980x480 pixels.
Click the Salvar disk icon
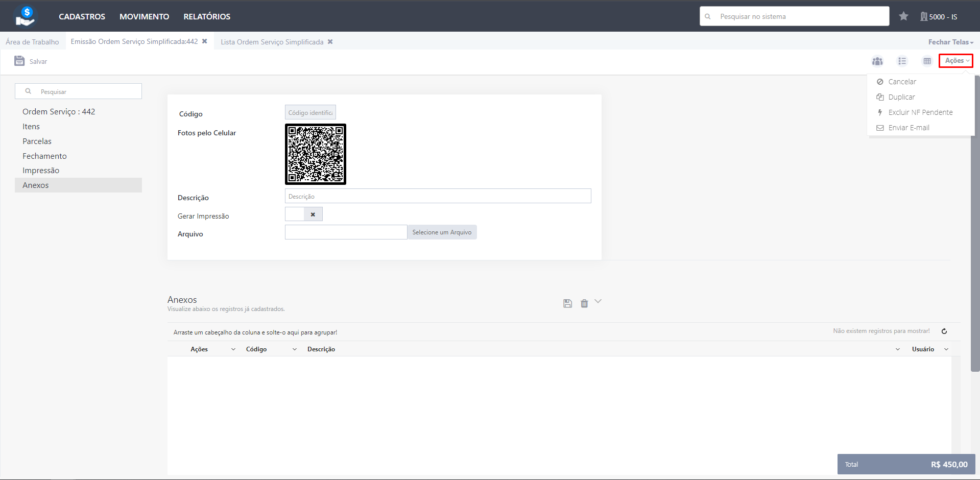point(19,61)
